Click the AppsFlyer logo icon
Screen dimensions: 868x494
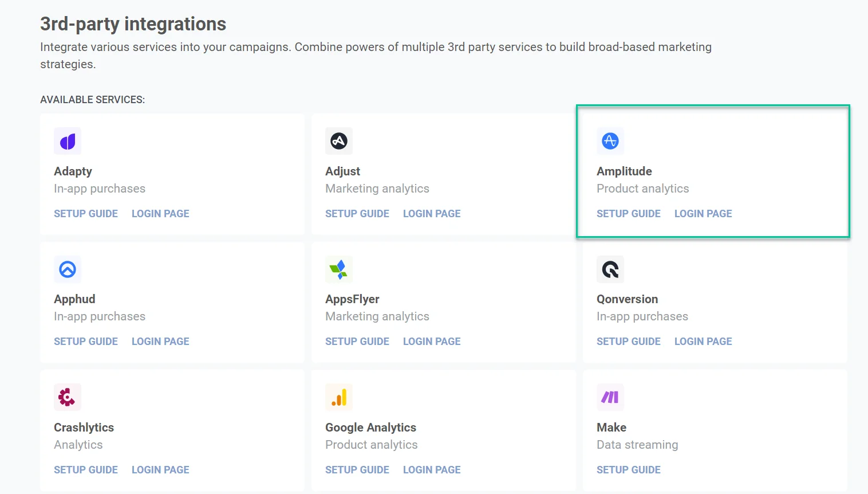pyautogui.click(x=339, y=269)
